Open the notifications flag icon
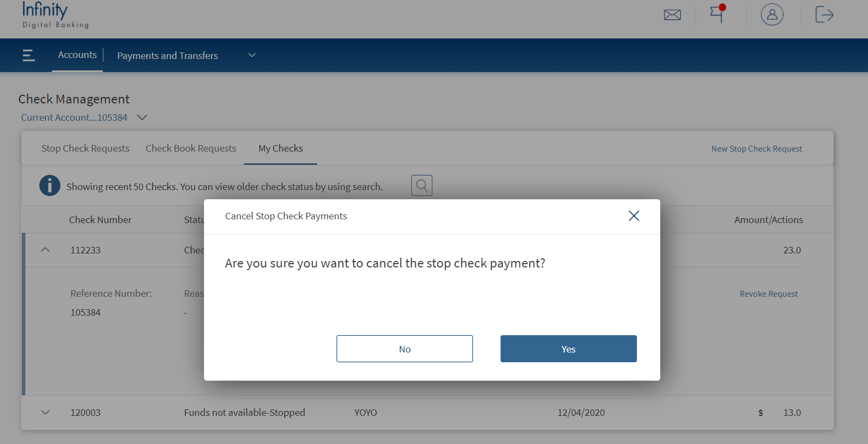868x444 pixels. (717, 14)
